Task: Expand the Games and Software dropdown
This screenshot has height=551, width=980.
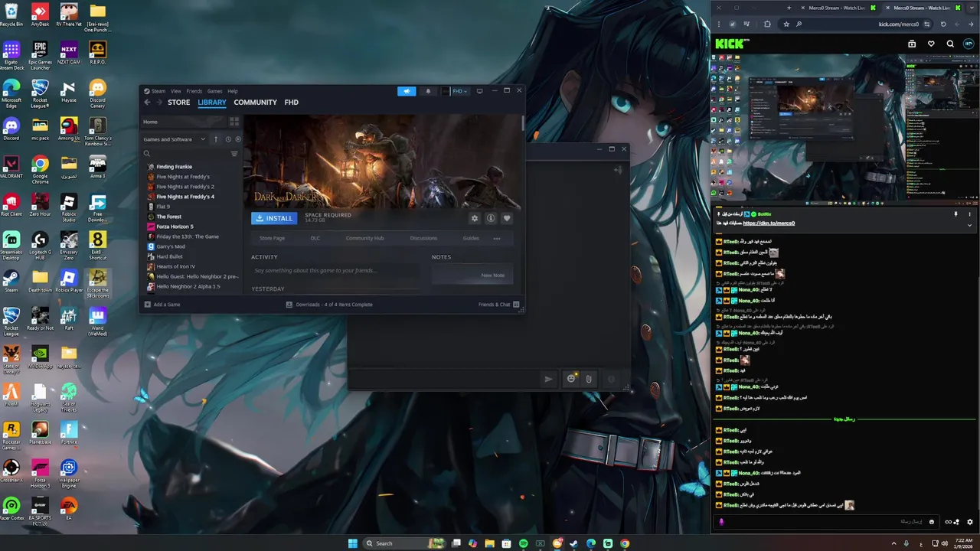Action: [x=175, y=139]
